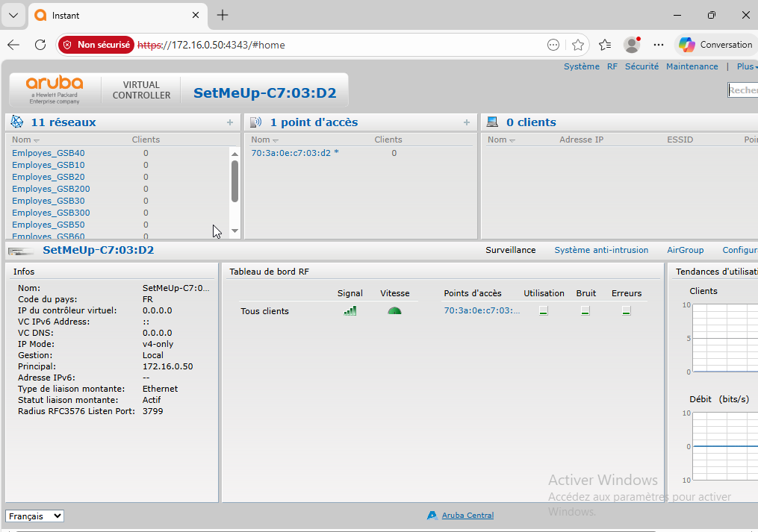Image resolution: width=758 pixels, height=532 pixels.
Task: Click the Erreurs chart icon
Action: [x=626, y=310]
